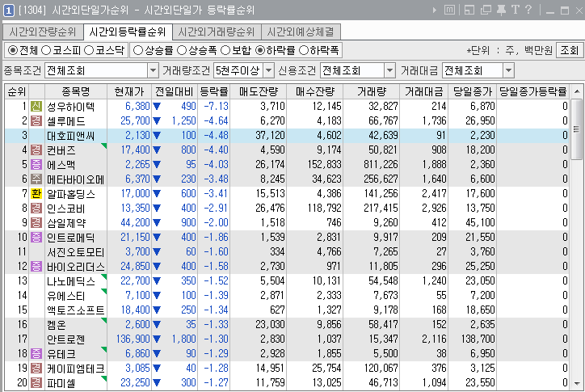Open the 거래량조건 5천주이상 dropdown
This screenshot has height=392, width=585.
pyautogui.click(x=268, y=70)
